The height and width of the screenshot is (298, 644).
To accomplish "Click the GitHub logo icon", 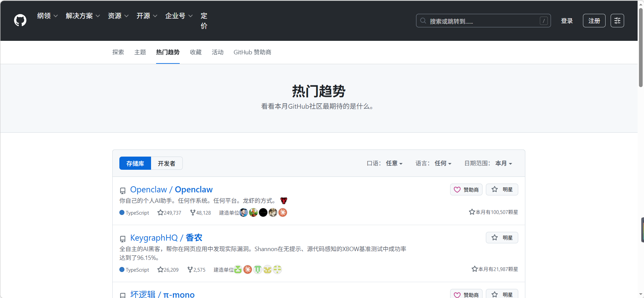I will 20,20.
